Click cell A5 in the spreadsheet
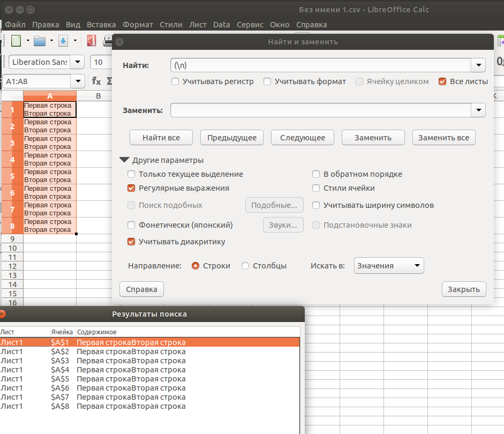Image resolution: width=504 pixels, height=434 pixels. 50,176
